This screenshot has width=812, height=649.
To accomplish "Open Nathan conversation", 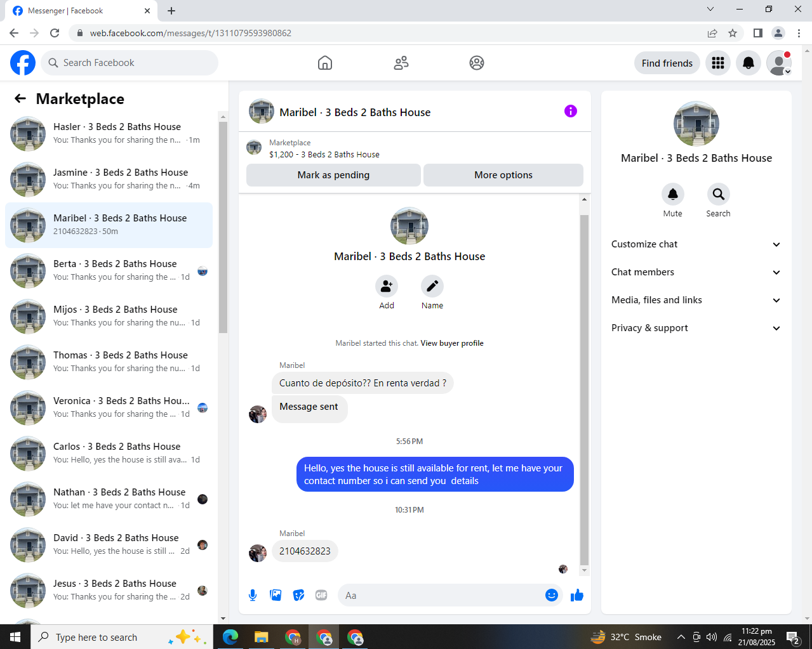I will pos(109,499).
